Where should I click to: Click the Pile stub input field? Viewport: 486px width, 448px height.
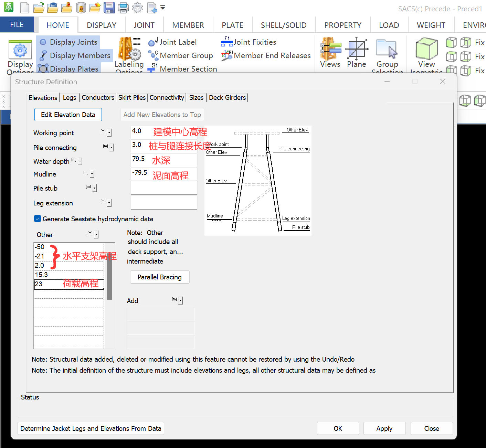pyautogui.click(x=164, y=188)
